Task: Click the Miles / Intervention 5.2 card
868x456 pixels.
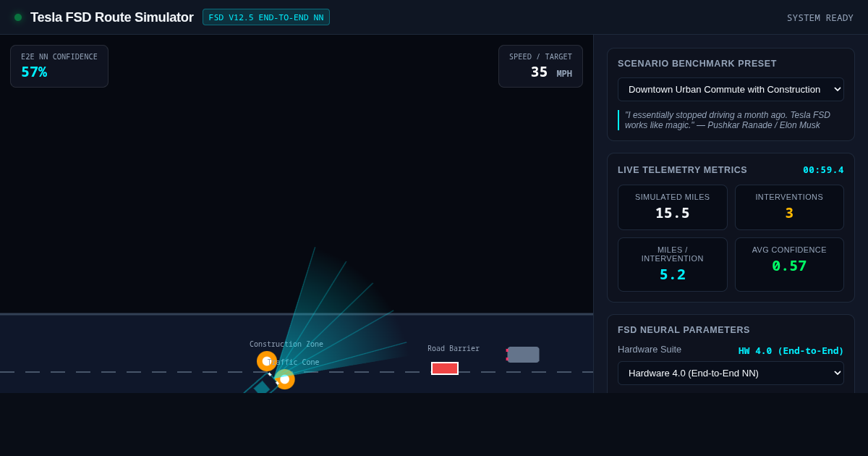Action: click(x=673, y=264)
